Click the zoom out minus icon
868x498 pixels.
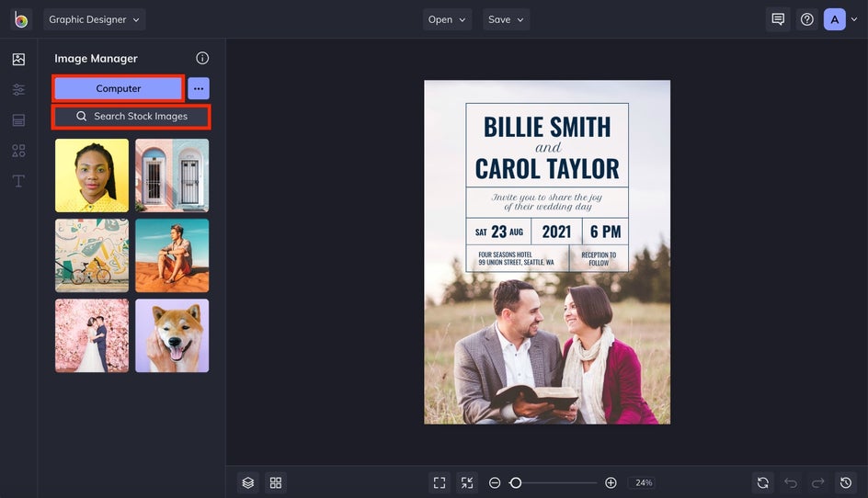tap(495, 482)
